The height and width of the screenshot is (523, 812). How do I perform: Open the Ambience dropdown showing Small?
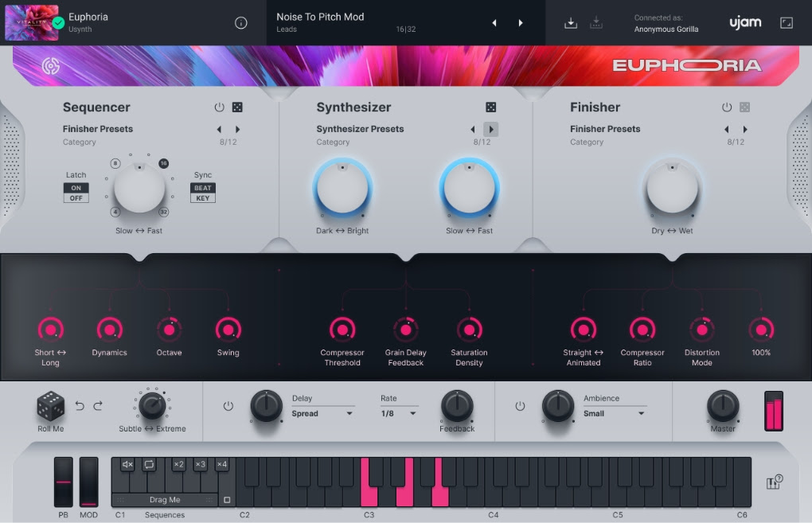click(615, 413)
